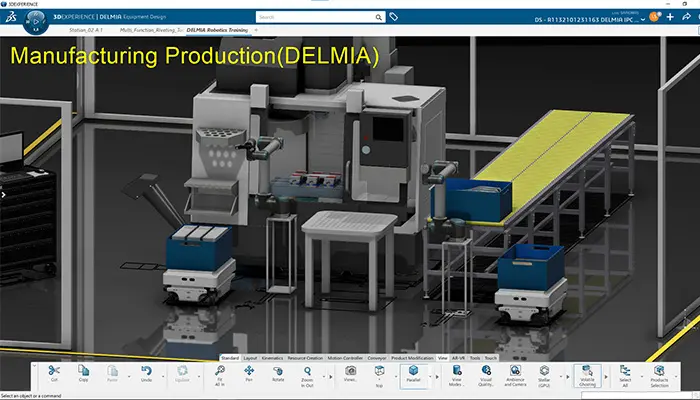Expand the left side panel arrow
This screenshot has width=700, height=400.
3,195
